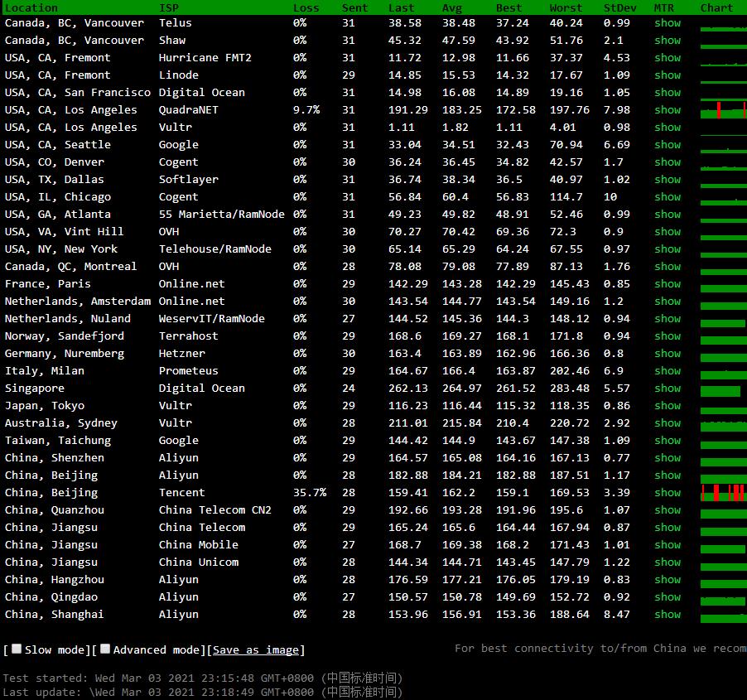The width and height of the screenshot is (747, 700).
Task: Click the Location column header
Action: coord(31,7)
